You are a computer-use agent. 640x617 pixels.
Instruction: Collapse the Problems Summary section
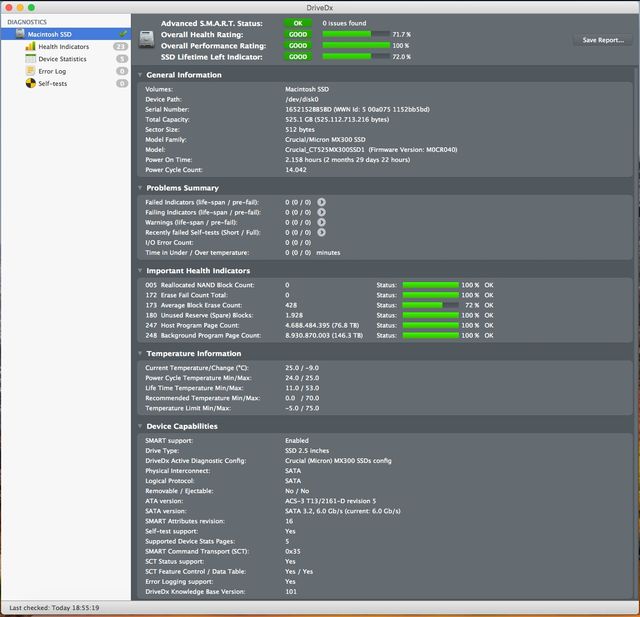tap(140, 188)
